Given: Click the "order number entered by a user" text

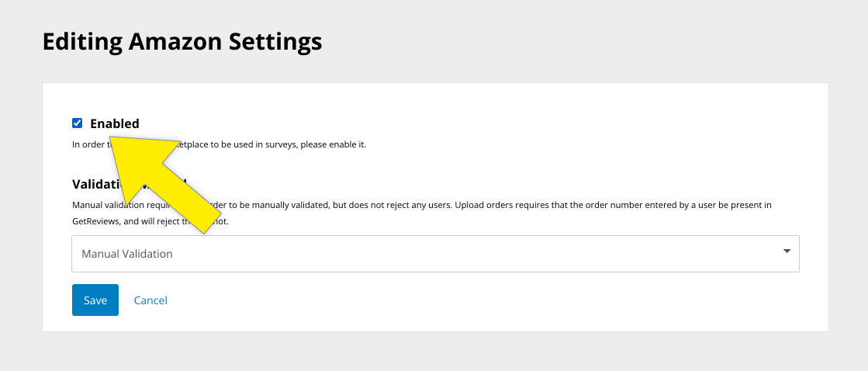Looking at the screenshot, I should click(621, 206).
